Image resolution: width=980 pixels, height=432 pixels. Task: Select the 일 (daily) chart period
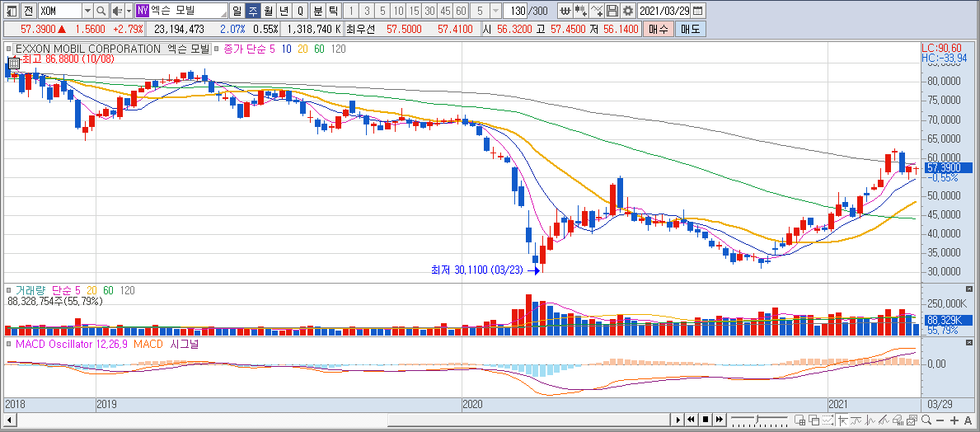pos(237,11)
